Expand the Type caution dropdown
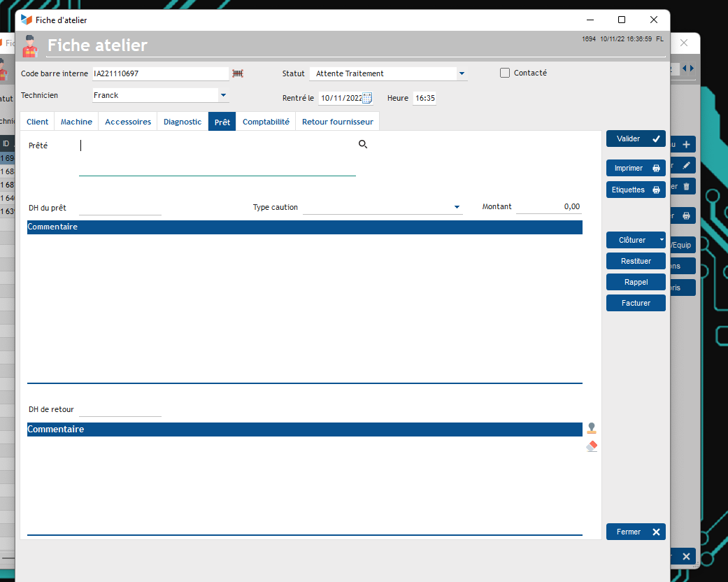Image resolution: width=728 pixels, height=582 pixels. pos(457,207)
